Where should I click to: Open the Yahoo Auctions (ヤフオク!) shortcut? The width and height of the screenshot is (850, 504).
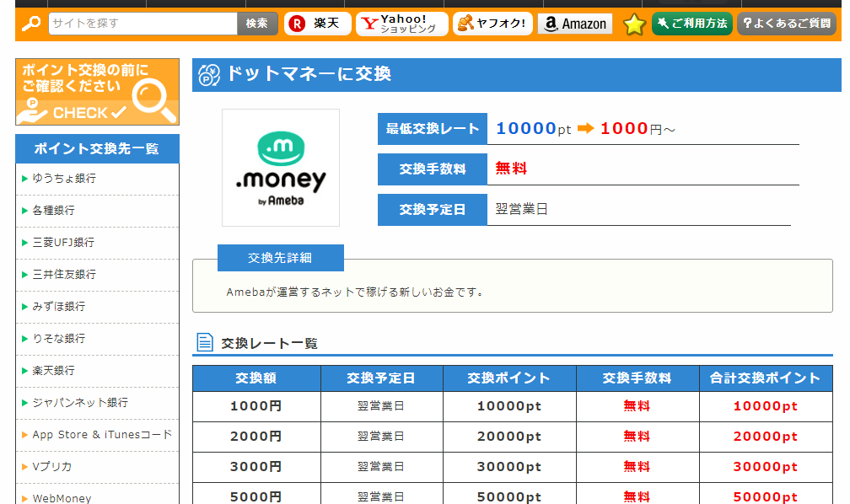[x=492, y=24]
